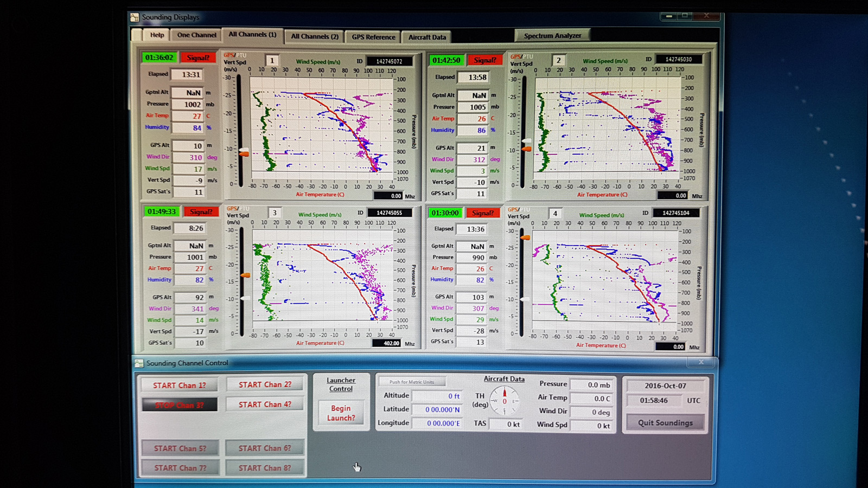Open the Aircraft Data tab
868x488 pixels.
click(x=427, y=37)
